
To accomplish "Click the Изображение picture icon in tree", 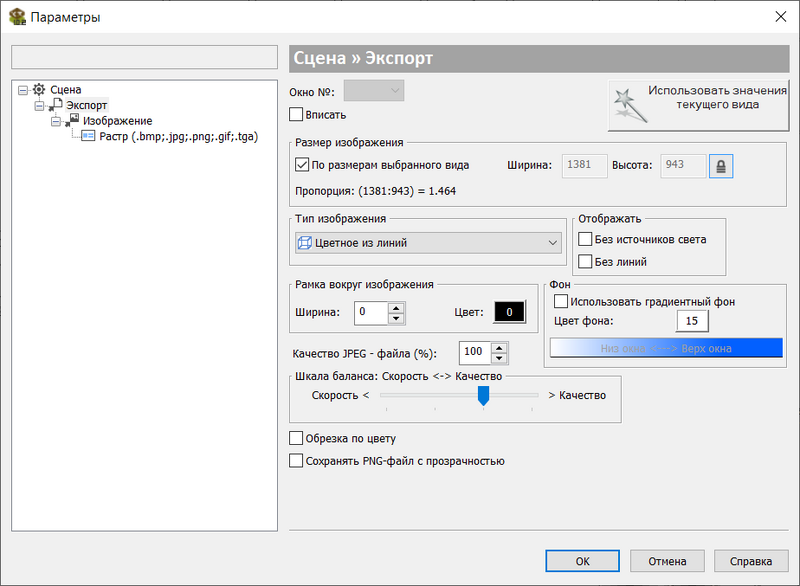I will tap(72, 121).
